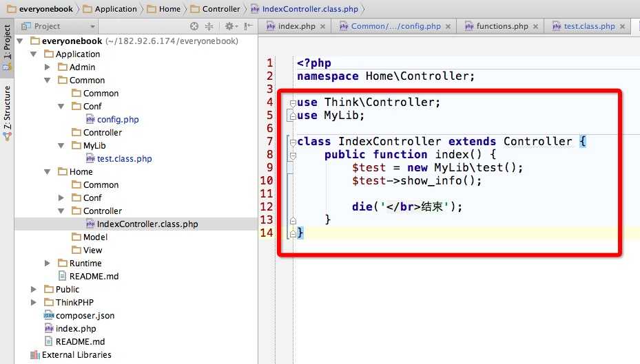Select IndexController.class.php in project tree
The image size is (640, 364).
[147, 224]
